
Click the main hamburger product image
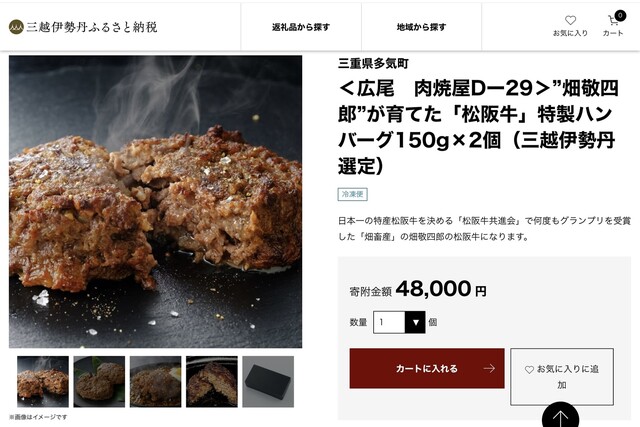coord(156,202)
